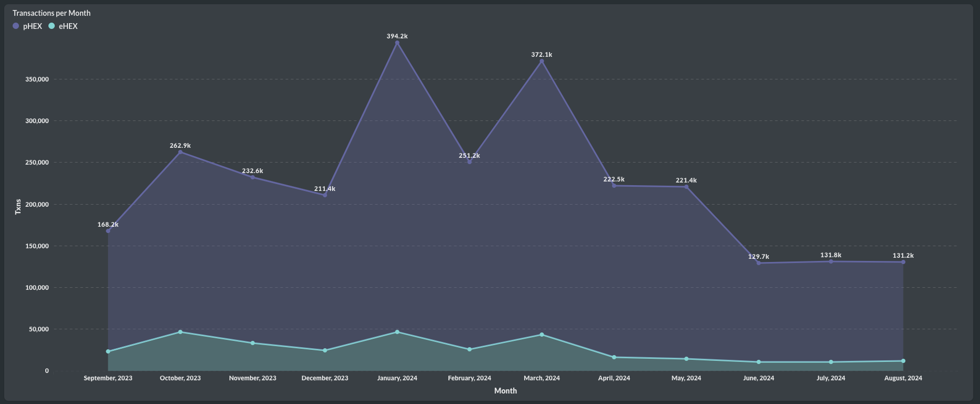The width and height of the screenshot is (980, 404).
Task: Click the February, 2024 axis label
Action: point(469,378)
